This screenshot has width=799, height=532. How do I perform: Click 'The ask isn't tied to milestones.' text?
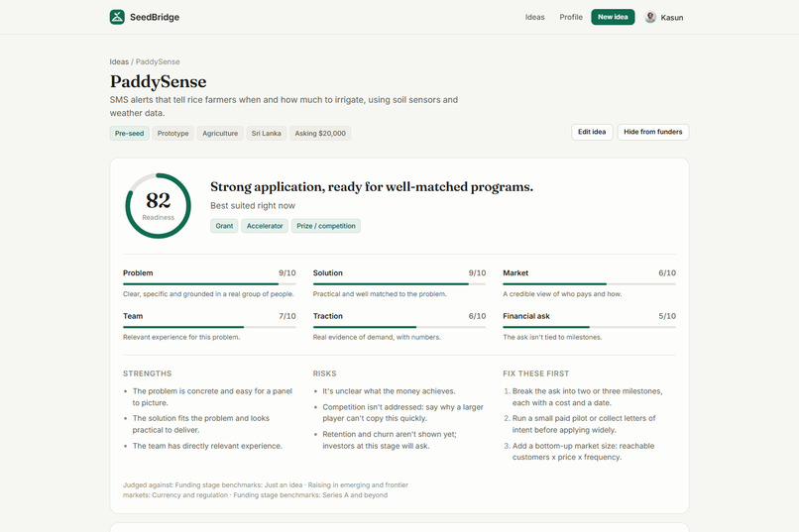coord(552,337)
